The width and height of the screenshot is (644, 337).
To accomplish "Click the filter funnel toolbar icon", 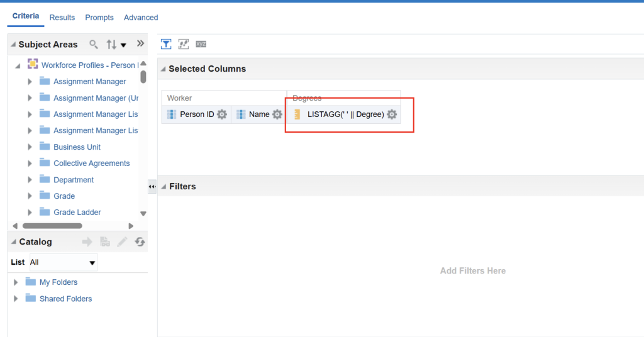I will click(x=166, y=44).
